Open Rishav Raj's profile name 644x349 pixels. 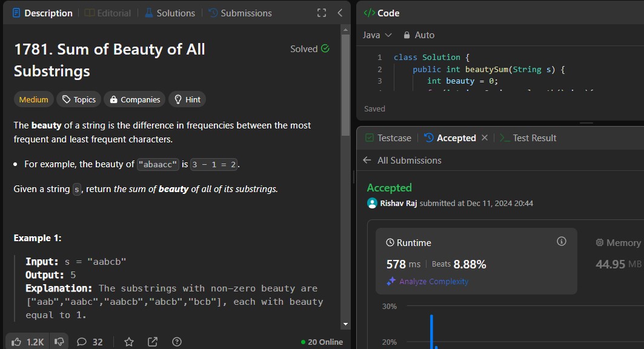tap(399, 203)
